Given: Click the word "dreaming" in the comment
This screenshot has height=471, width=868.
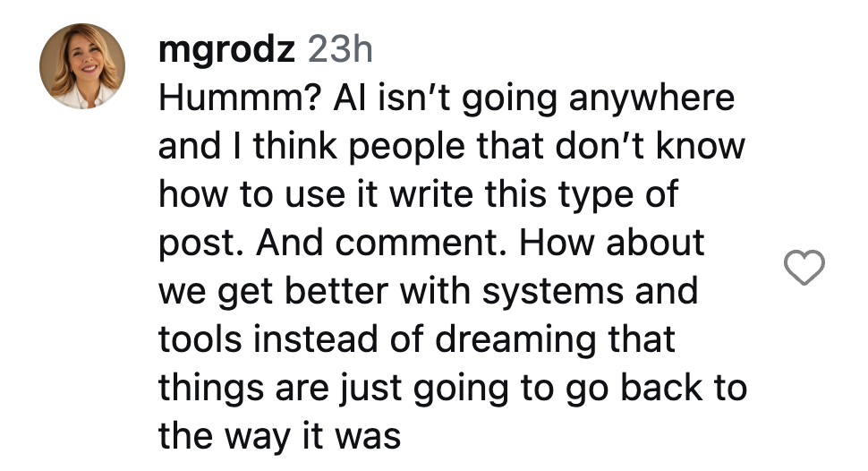Looking at the screenshot, I should click(x=515, y=341).
